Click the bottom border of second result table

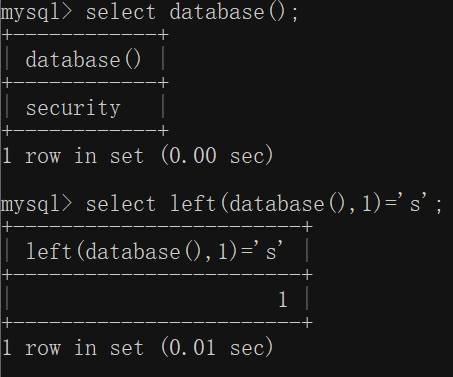[x=157, y=322]
